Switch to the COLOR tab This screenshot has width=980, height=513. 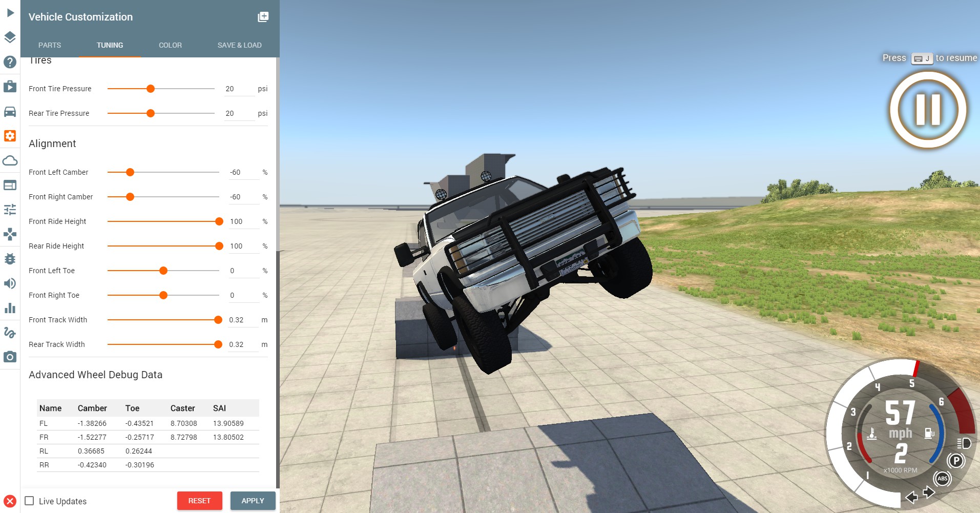click(170, 45)
